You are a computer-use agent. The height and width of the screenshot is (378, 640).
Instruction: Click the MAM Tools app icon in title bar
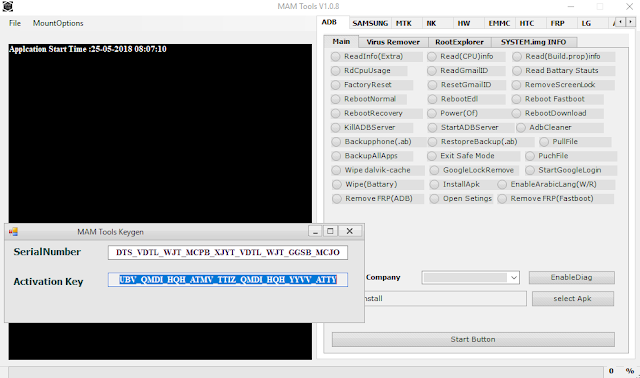(x=7, y=6)
